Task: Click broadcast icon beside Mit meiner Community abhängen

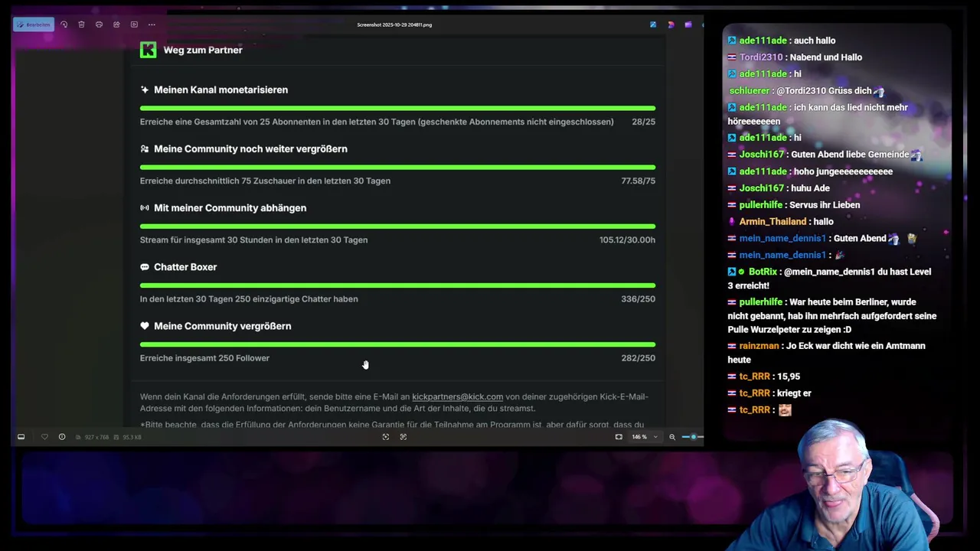Action: point(145,208)
